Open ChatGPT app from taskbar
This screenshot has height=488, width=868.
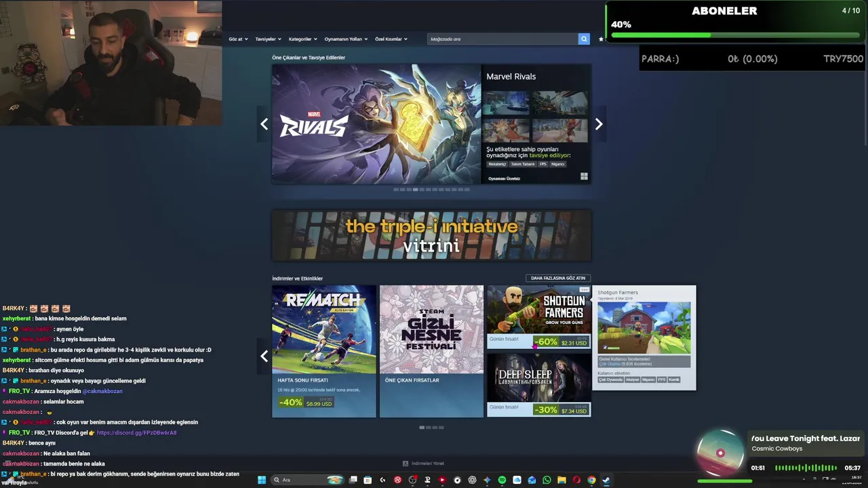point(473,480)
